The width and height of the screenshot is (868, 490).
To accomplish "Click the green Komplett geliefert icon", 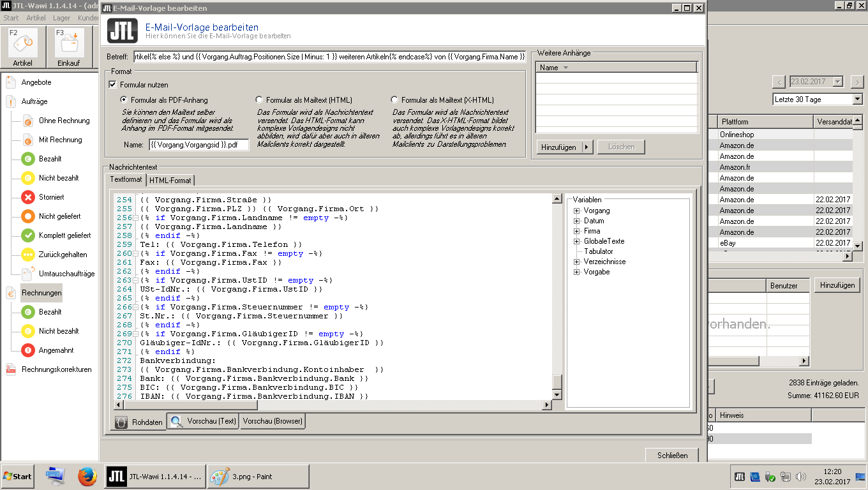I will (28, 235).
